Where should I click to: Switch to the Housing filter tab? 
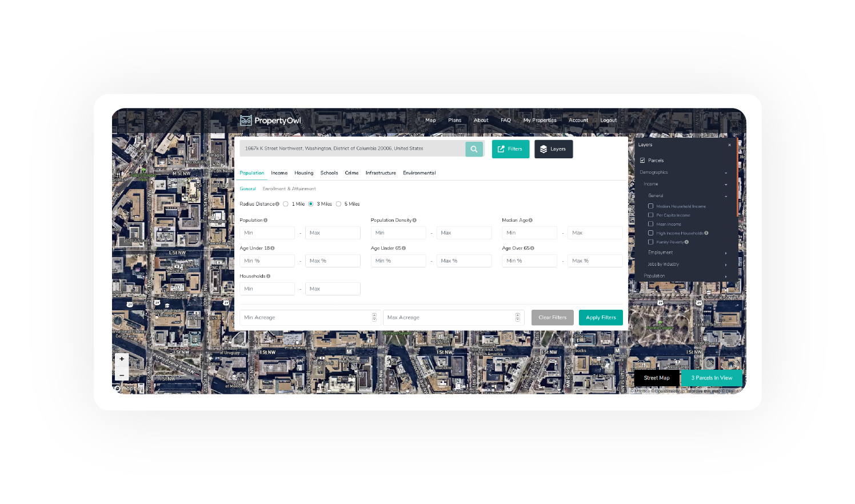(303, 173)
